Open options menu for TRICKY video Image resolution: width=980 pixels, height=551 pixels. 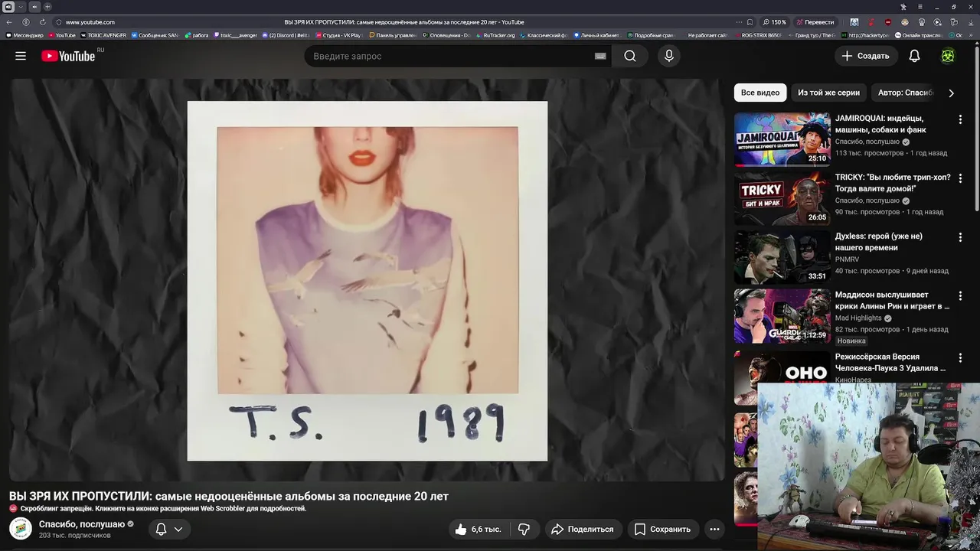[x=960, y=178]
